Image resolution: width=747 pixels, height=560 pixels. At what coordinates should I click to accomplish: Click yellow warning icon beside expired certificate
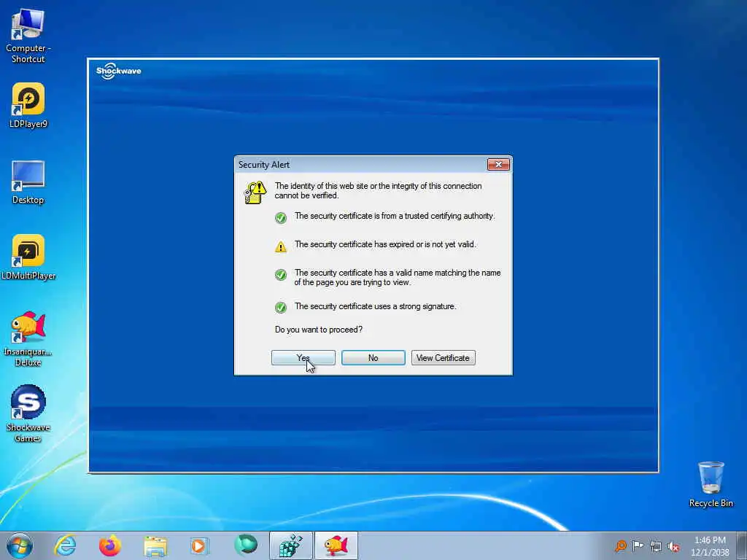[281, 246]
